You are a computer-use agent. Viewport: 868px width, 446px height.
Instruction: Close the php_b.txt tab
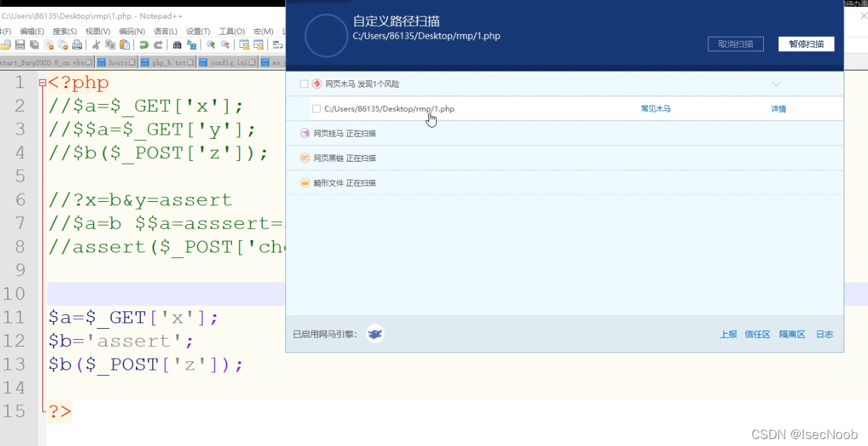click(191, 62)
